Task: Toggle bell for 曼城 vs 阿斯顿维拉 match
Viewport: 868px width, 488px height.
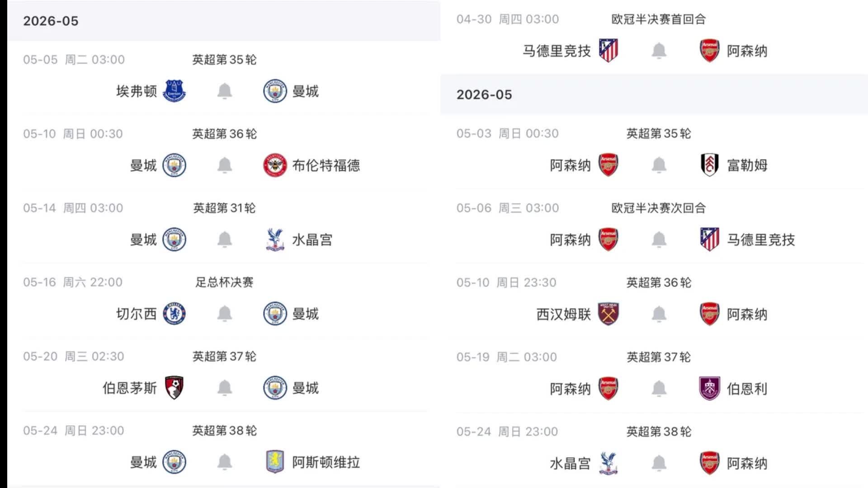Action: coord(225,462)
